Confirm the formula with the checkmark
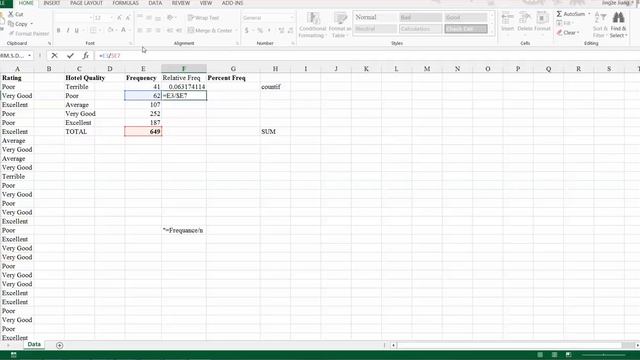 70,56
